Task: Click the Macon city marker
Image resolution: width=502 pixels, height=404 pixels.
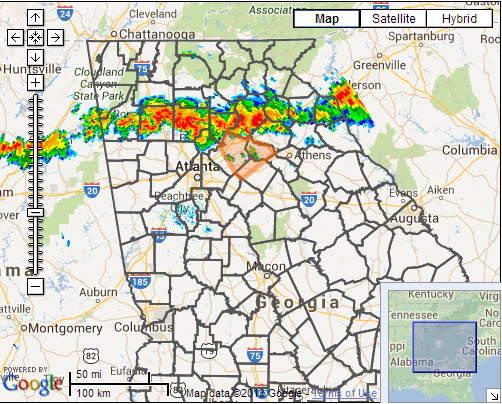Action: tap(267, 276)
